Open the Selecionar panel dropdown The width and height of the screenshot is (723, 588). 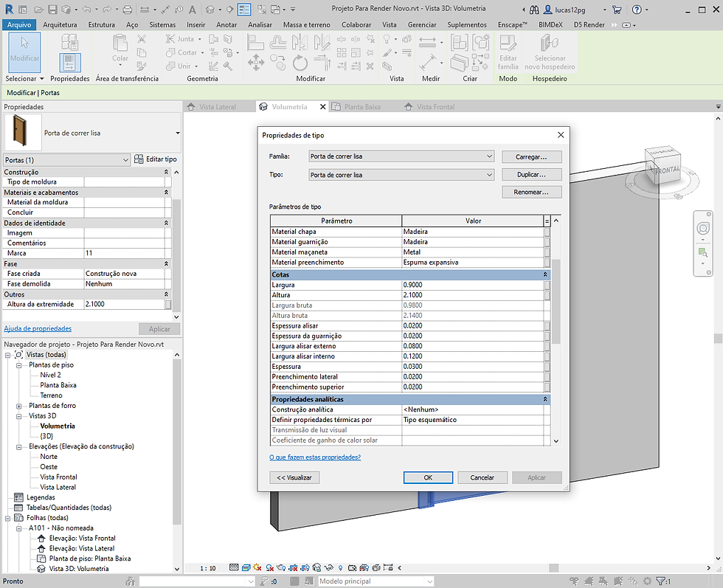pos(24,78)
